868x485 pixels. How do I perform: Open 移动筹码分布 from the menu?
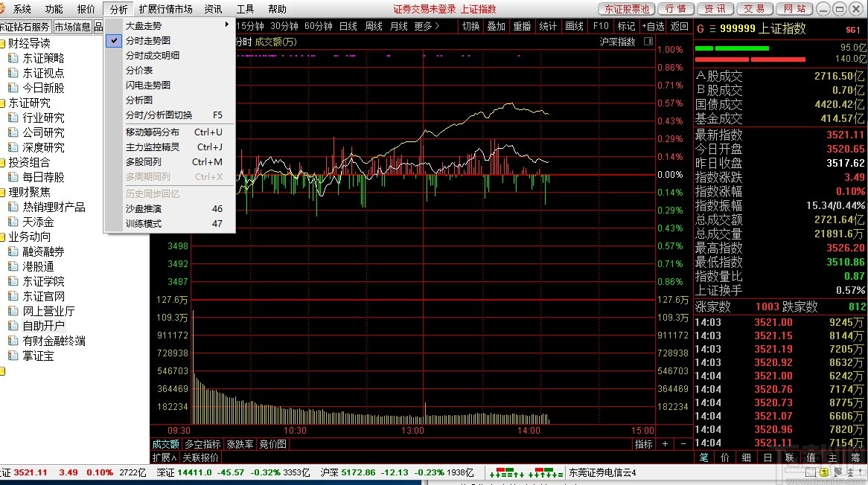(151, 132)
